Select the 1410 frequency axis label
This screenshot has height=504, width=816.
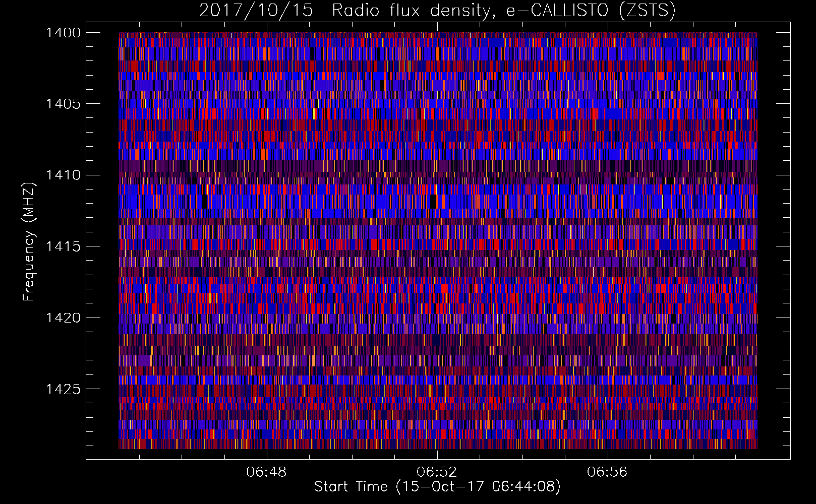point(63,175)
